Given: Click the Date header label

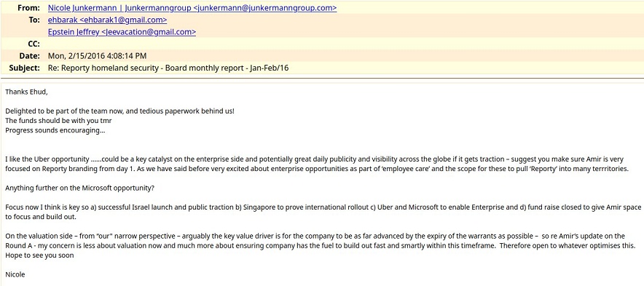Looking at the screenshot, I should [x=30, y=56].
